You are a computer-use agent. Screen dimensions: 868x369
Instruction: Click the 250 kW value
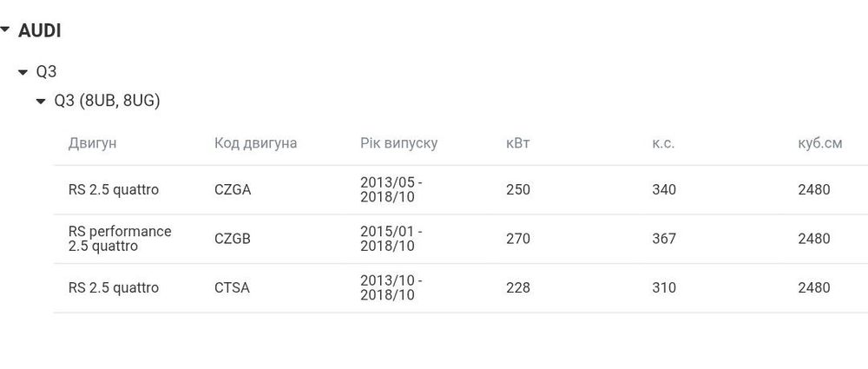[x=517, y=190]
